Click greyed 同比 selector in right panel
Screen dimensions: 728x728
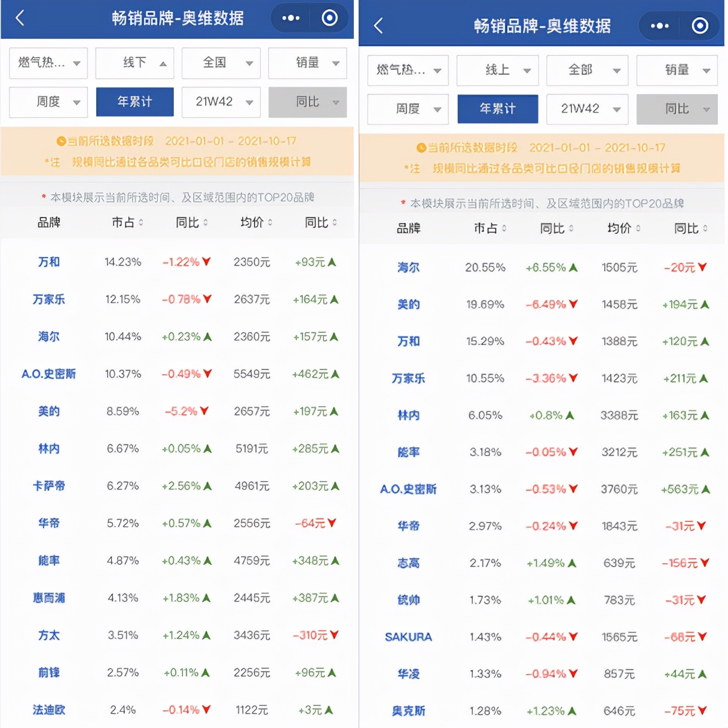(677, 109)
